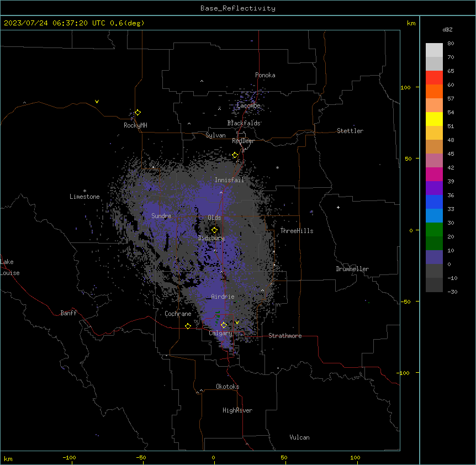
Task: Click the yellow diamond marker at Calgary
Action: click(224, 325)
